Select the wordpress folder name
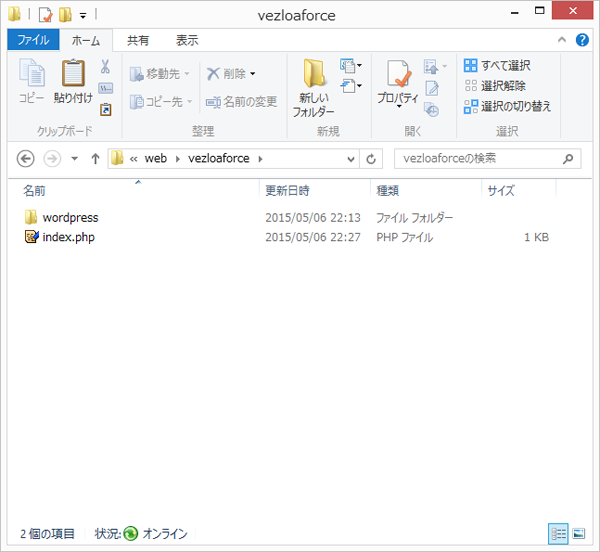Screen dimensions: 600x552 coord(70,217)
